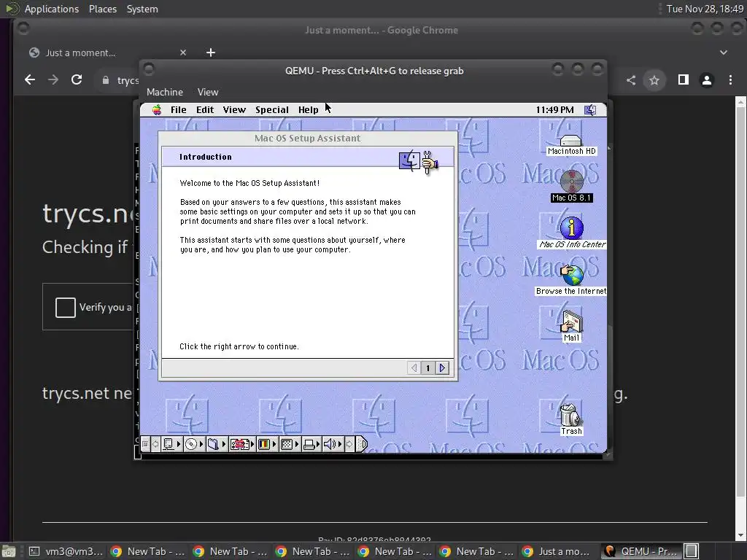Select the Browse the Internet icon
Image resolution: width=747 pixels, height=560 pixels.
click(x=571, y=280)
